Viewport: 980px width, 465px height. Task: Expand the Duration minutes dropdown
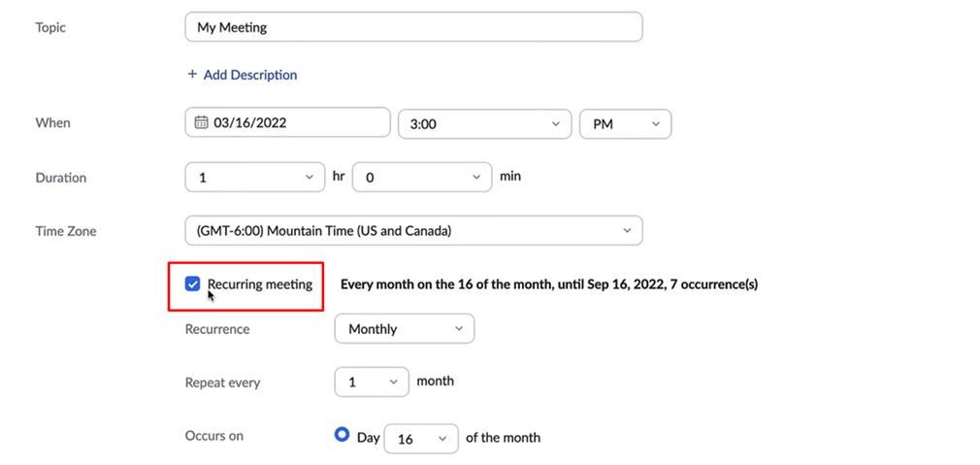point(422,178)
